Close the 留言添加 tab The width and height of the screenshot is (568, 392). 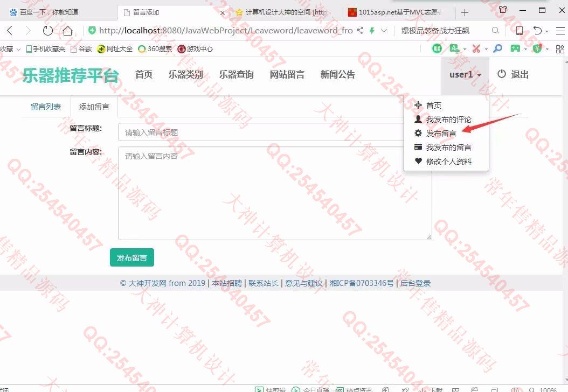pos(223,13)
